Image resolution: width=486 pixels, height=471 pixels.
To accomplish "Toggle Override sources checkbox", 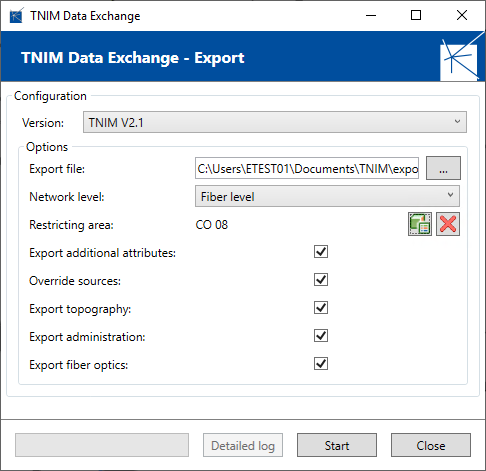I will (x=321, y=280).
